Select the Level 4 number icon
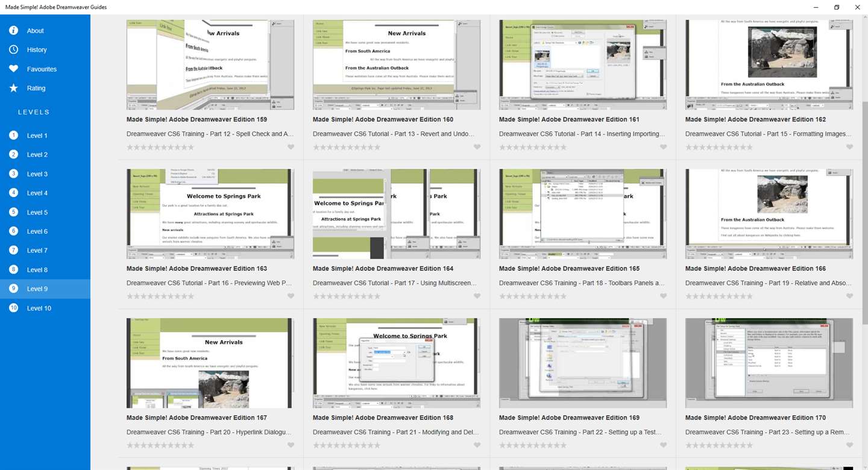Viewport: 868px width, 470px height. pos(14,193)
